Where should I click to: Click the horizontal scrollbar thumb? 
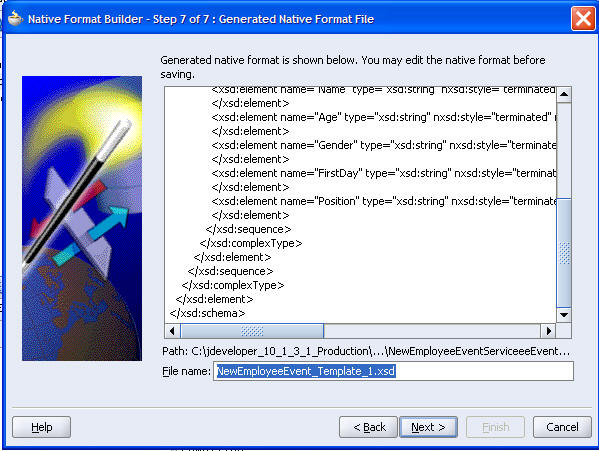252,331
